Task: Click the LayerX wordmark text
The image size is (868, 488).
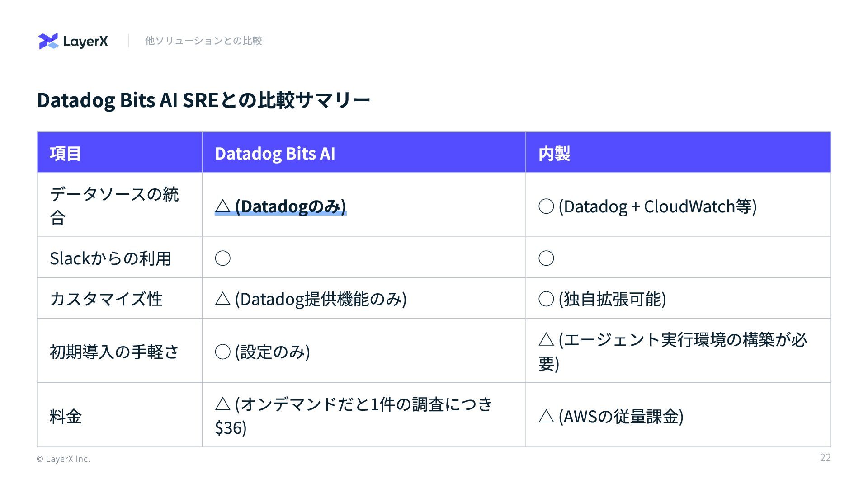Action: (85, 42)
